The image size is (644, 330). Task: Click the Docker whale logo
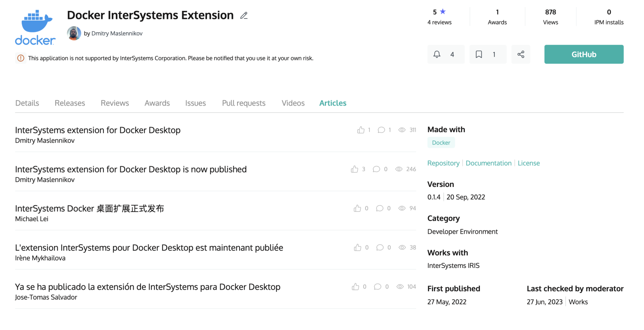35,27
